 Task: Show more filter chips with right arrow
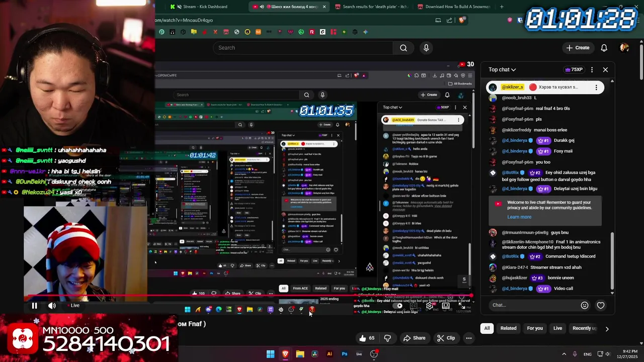607,329
